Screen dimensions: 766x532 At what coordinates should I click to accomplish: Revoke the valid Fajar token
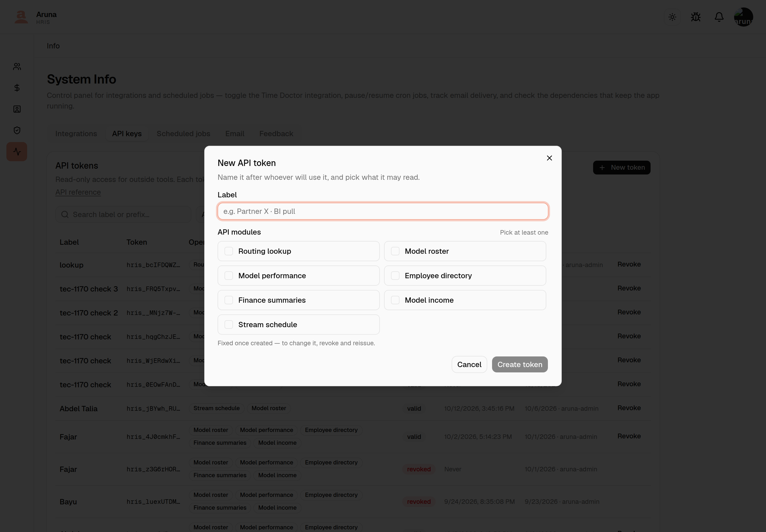click(629, 436)
